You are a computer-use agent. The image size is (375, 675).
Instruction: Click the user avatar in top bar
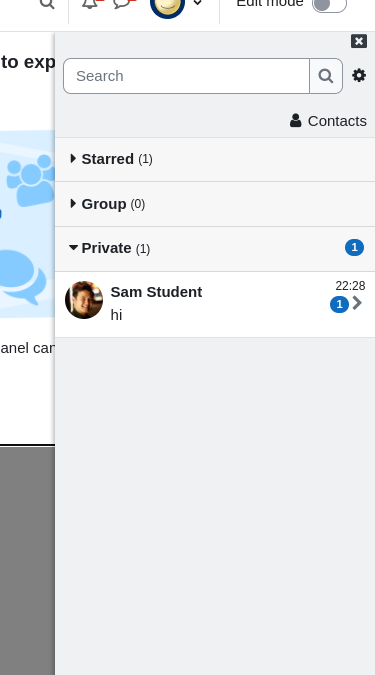point(167,5)
